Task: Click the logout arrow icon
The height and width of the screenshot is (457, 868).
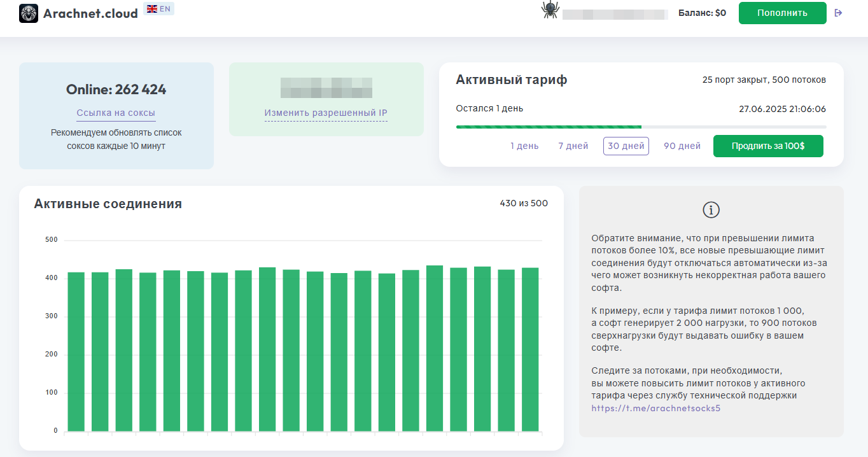Action: pyautogui.click(x=838, y=13)
